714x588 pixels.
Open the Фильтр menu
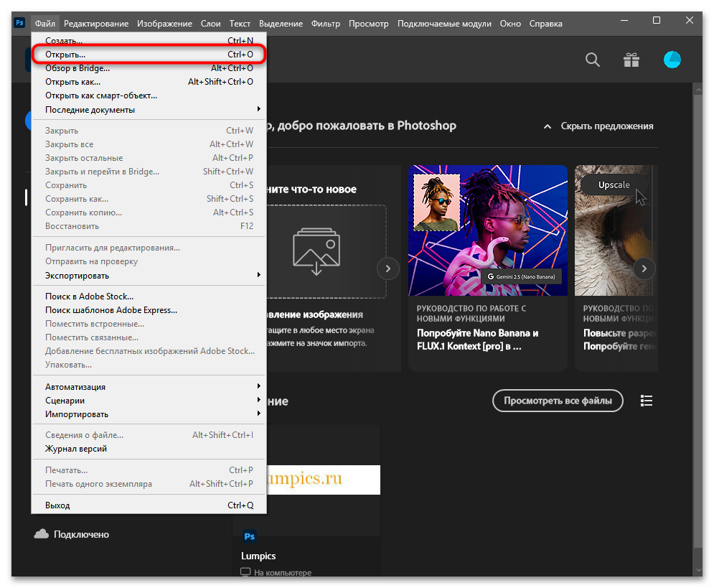click(325, 23)
